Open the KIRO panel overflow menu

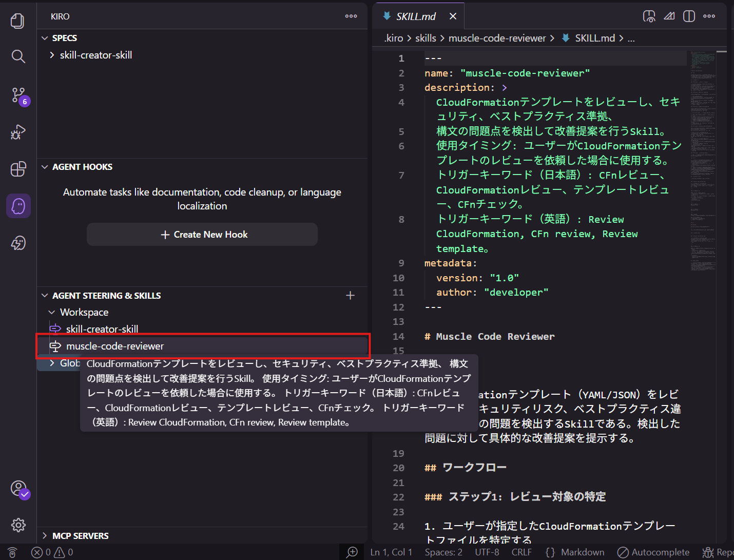(351, 16)
